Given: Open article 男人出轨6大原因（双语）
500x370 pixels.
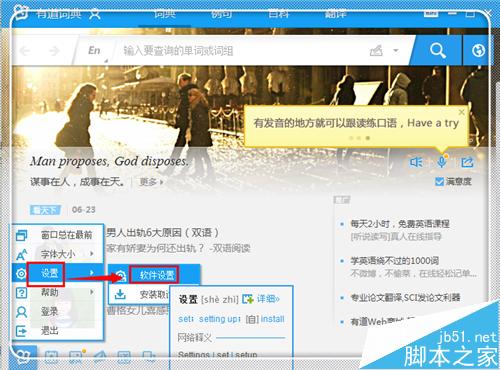Looking at the screenshot, I should (163, 232).
